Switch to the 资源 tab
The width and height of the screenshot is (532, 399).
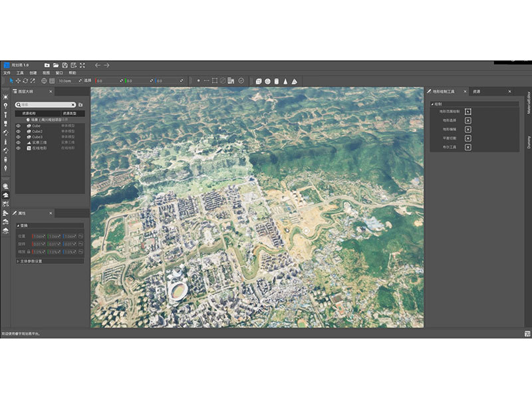[x=477, y=92]
